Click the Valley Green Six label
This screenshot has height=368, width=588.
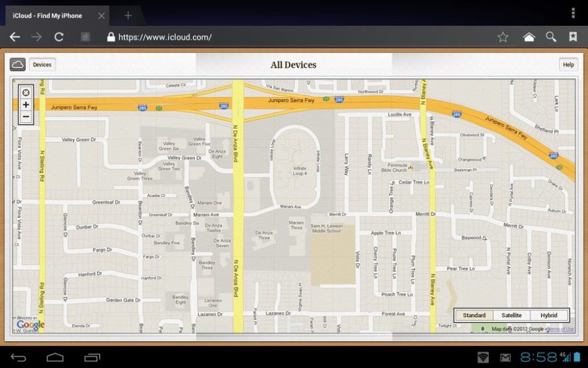coord(169,146)
